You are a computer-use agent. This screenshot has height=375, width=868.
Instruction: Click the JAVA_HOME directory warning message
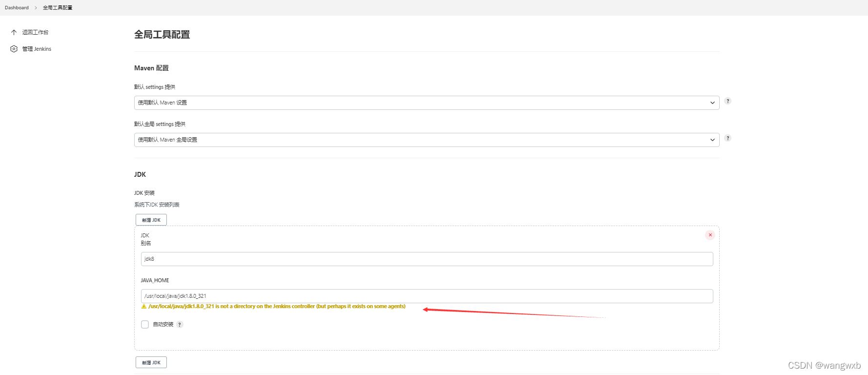point(277,307)
